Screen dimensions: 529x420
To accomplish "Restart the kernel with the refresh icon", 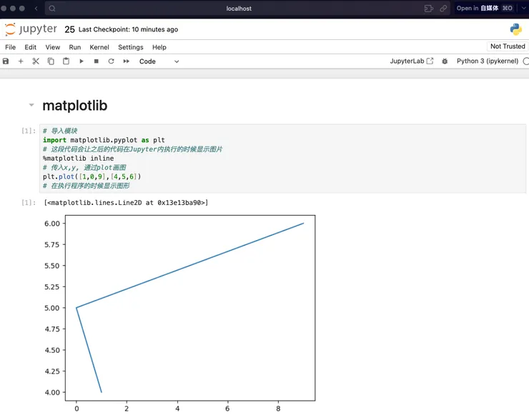I will [x=112, y=61].
